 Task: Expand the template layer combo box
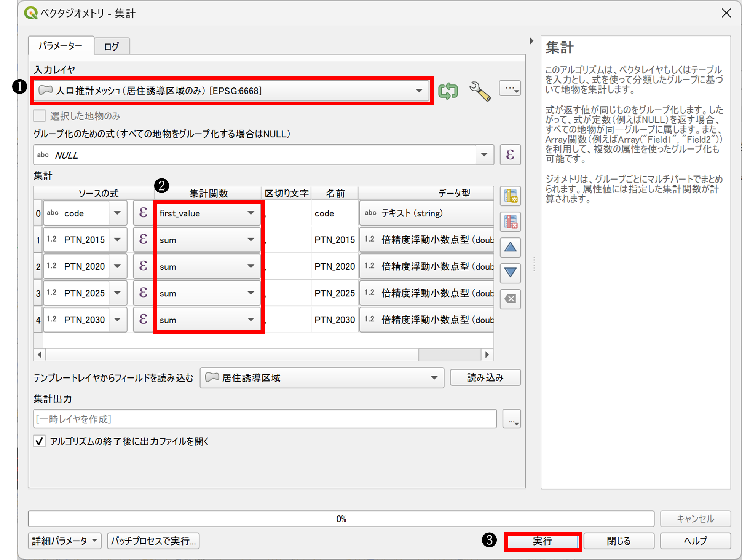[434, 378]
